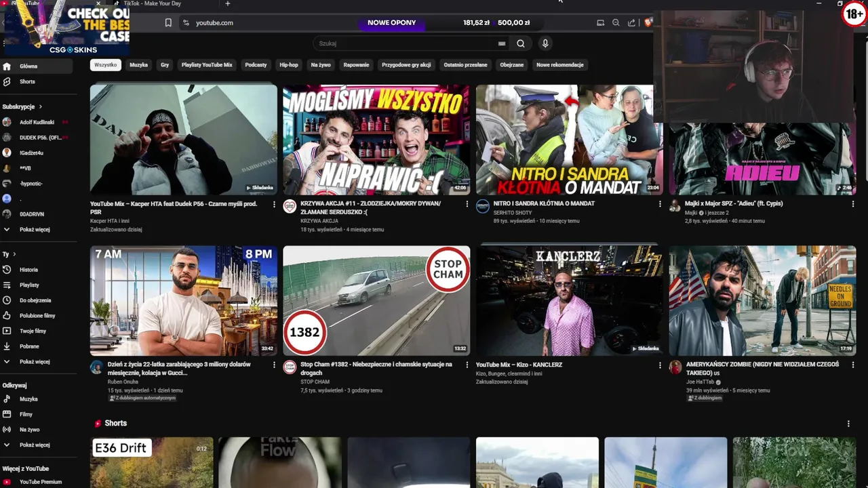
Task: Select Podcasty filter chip
Action: click(256, 65)
